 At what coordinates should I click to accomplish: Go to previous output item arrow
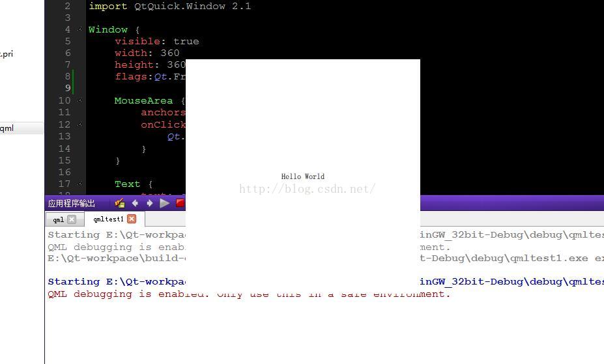pos(135,203)
